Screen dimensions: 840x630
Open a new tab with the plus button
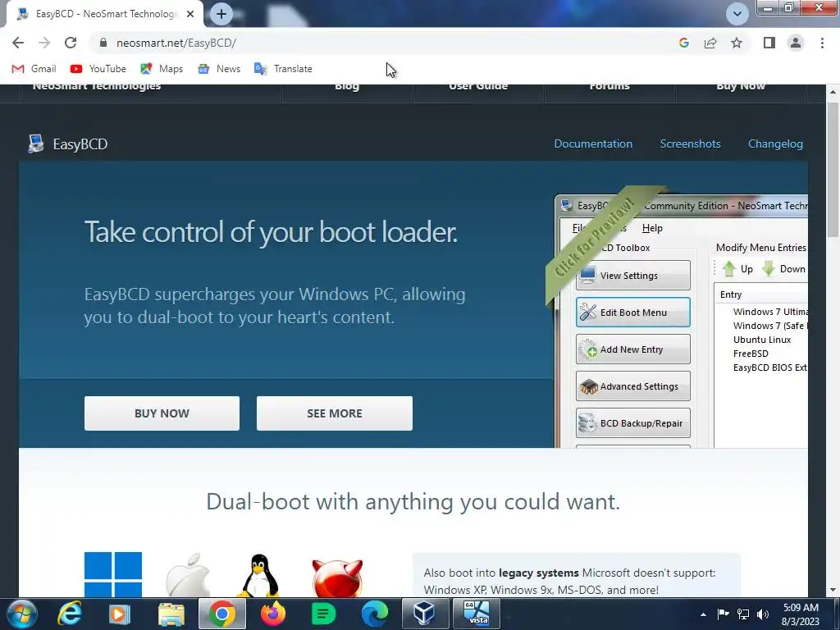click(x=221, y=14)
